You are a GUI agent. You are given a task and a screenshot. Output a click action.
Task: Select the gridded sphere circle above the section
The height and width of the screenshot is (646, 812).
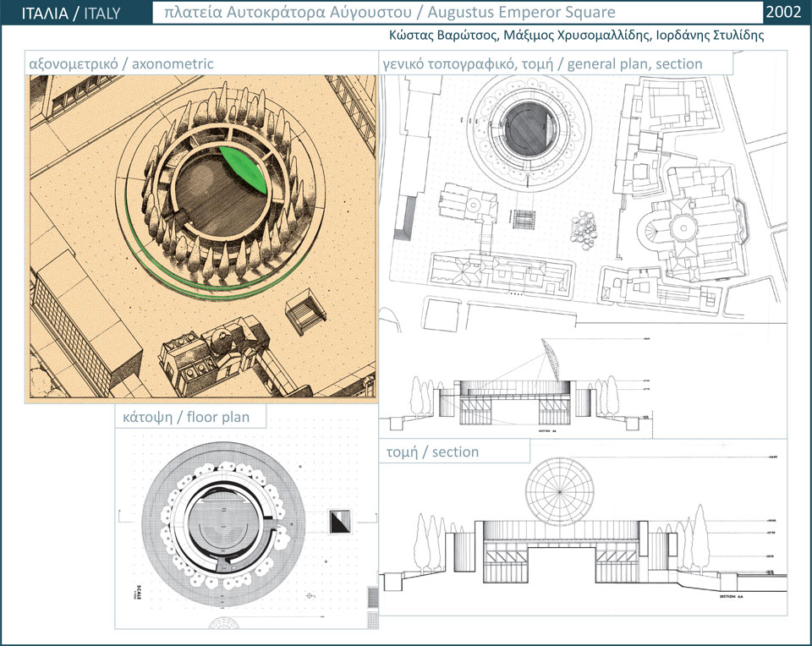[x=562, y=488]
